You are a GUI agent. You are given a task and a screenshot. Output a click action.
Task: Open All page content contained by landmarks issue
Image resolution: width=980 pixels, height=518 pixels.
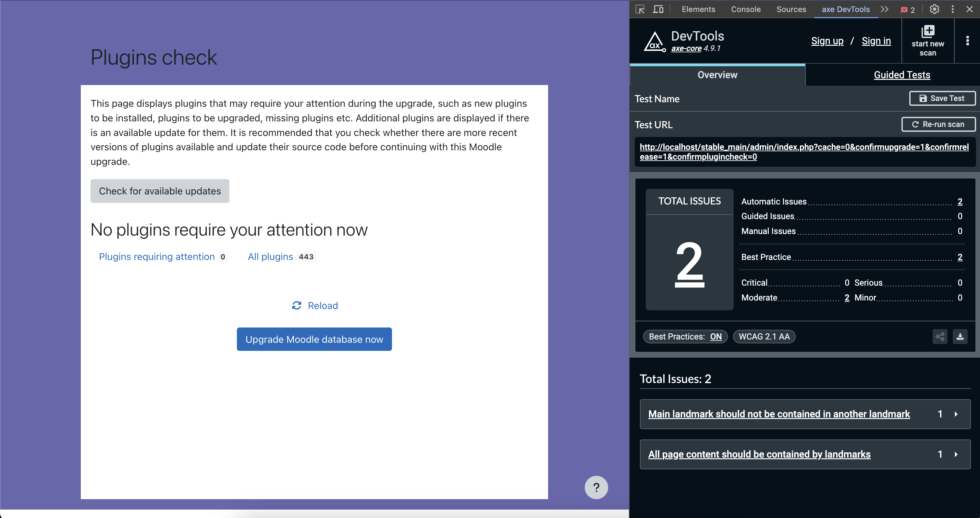tap(759, 454)
